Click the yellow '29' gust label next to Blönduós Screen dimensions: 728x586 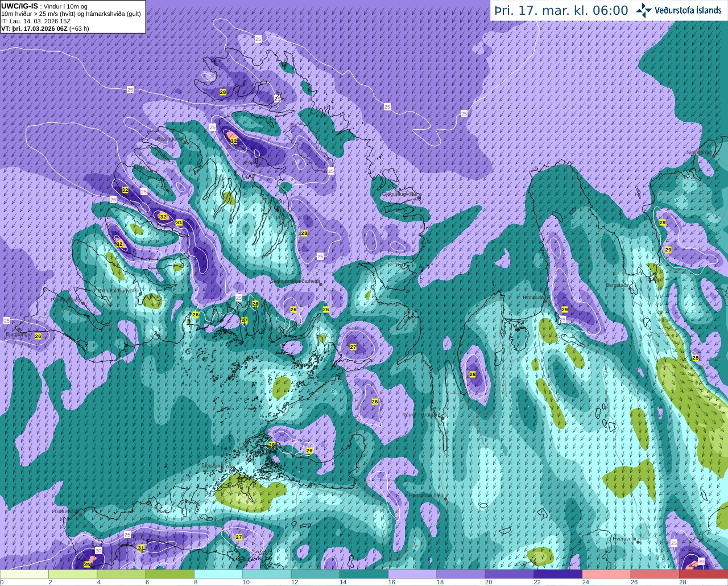coord(565,309)
